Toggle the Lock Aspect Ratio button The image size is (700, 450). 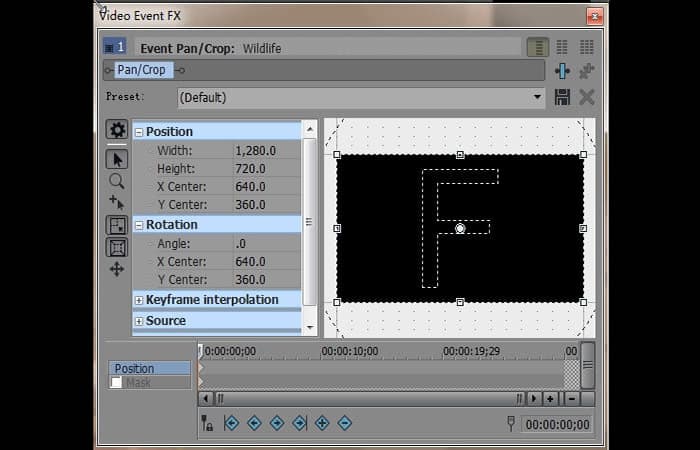pyautogui.click(x=117, y=247)
